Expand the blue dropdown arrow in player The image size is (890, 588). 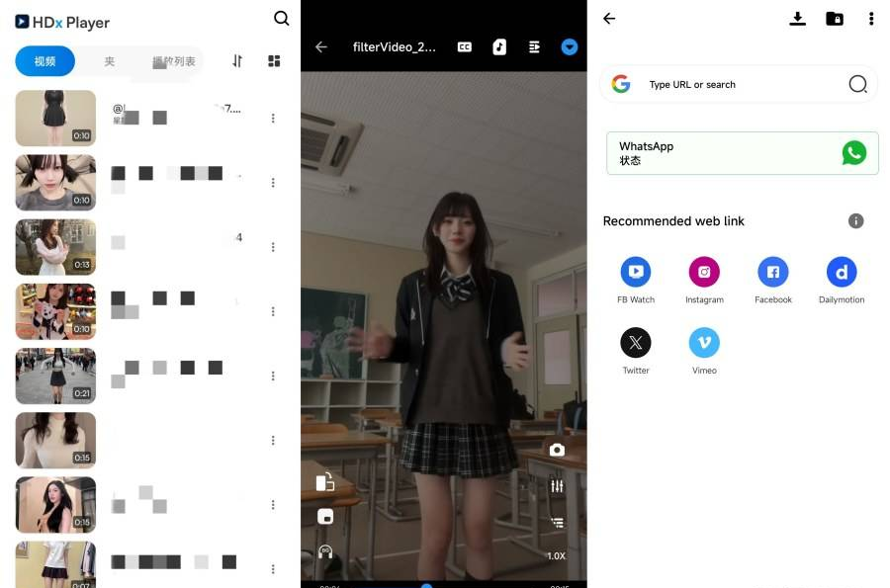point(569,46)
